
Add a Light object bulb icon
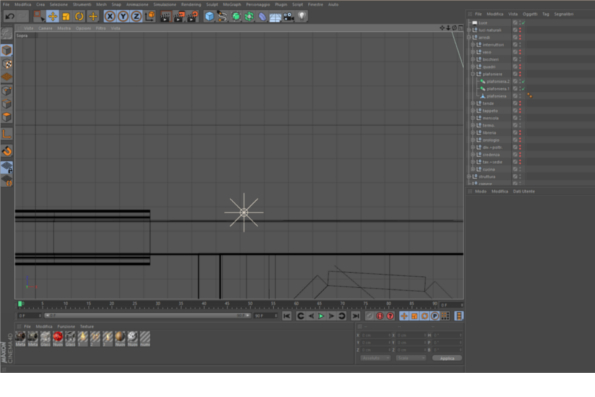point(302,16)
